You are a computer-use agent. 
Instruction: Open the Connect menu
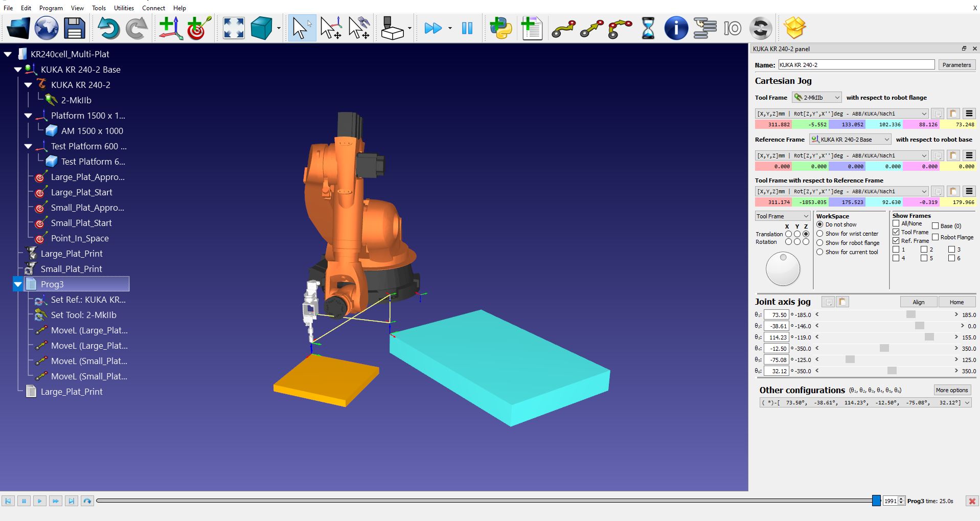pos(153,8)
